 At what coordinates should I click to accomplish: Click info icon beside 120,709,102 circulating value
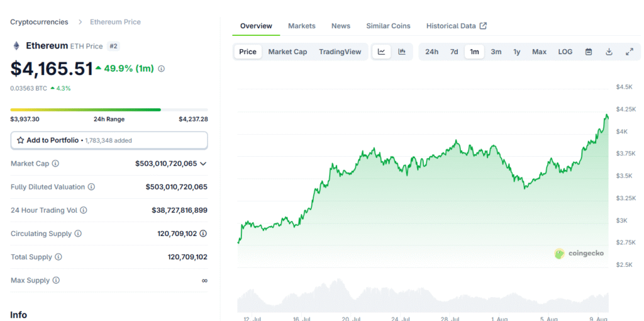click(203, 234)
